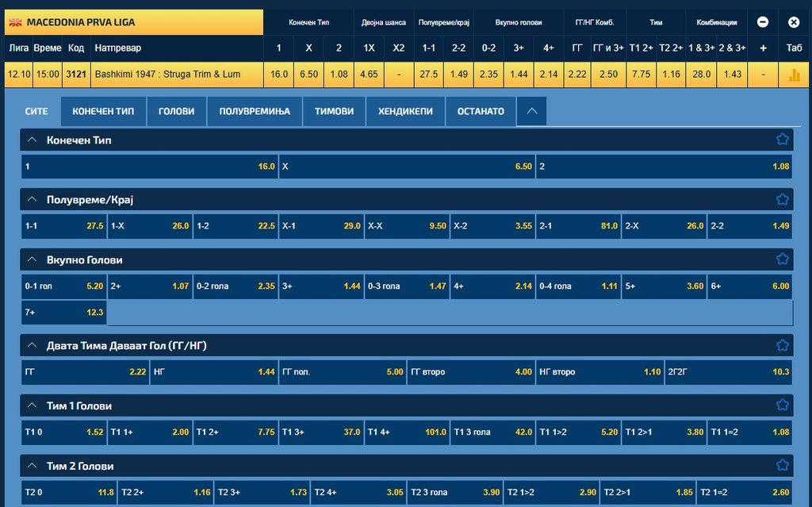Screen dimensions: 812x507
Task: Collapse the Полувреме/Крај section
Action: [32, 200]
